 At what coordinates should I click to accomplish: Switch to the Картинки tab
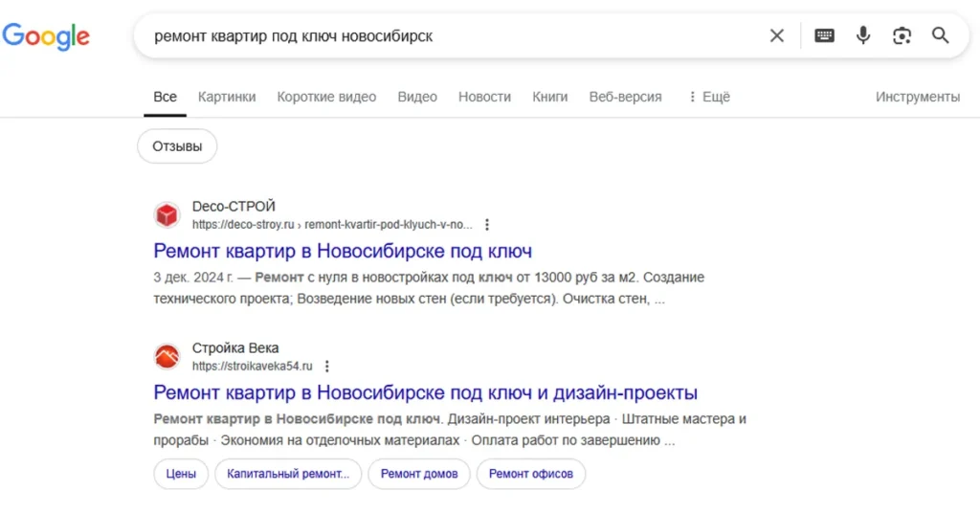pos(227,97)
